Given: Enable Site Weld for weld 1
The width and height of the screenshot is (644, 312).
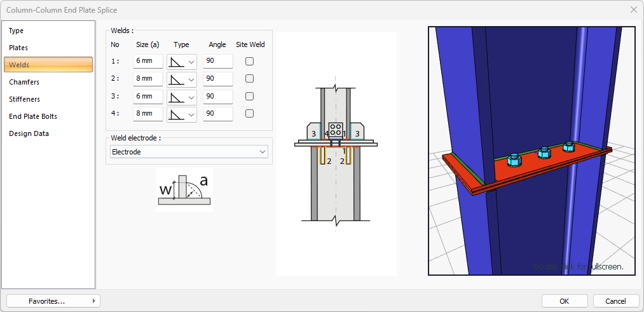Looking at the screenshot, I should click(250, 62).
